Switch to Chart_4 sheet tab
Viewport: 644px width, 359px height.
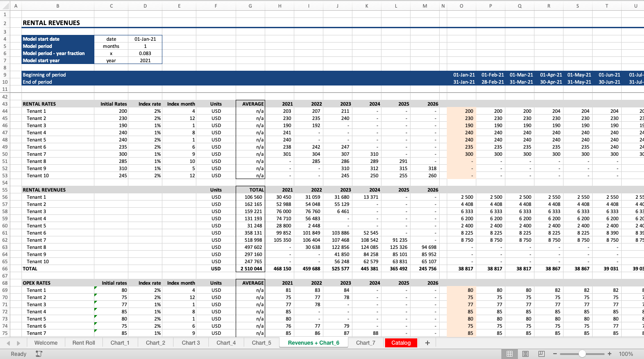coord(226,343)
